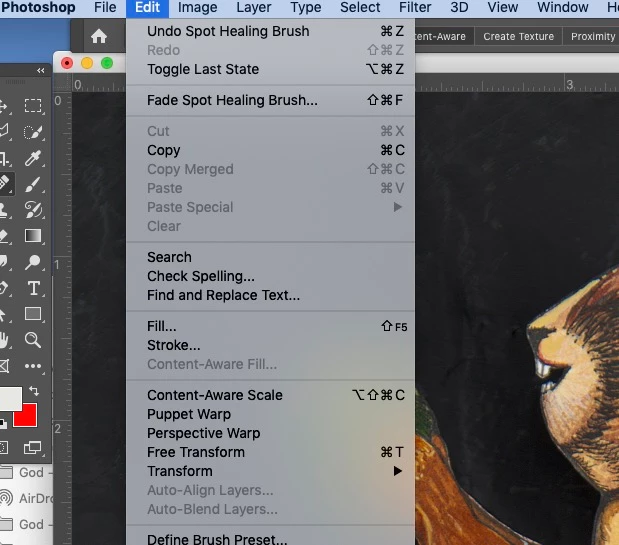619x545 pixels.
Task: Choose Undo Spot Healing Brush
Action: pos(270,31)
